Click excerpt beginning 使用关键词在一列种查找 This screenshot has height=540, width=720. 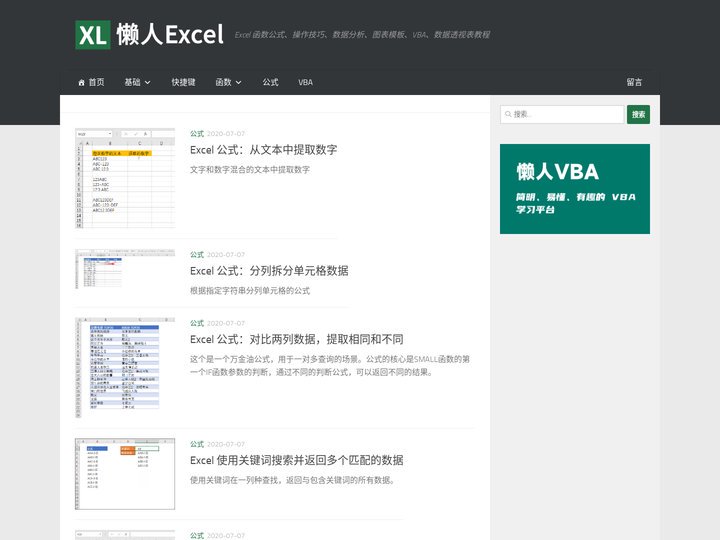[294, 480]
